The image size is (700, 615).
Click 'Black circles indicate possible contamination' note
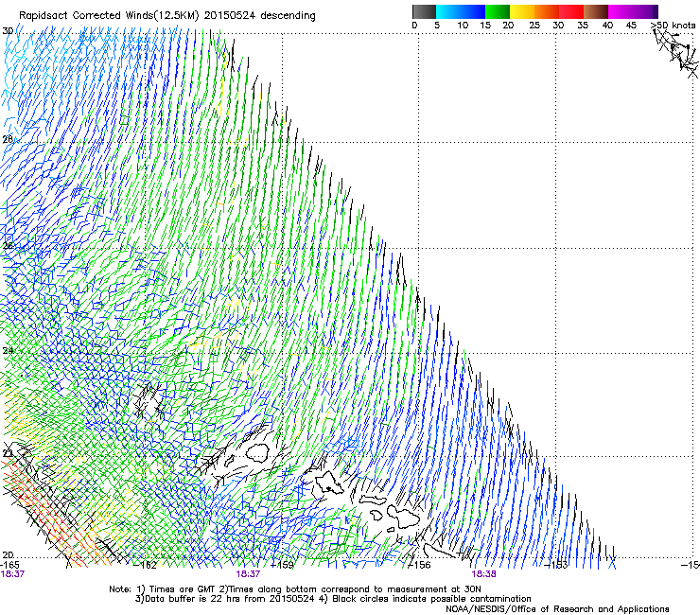click(431, 599)
